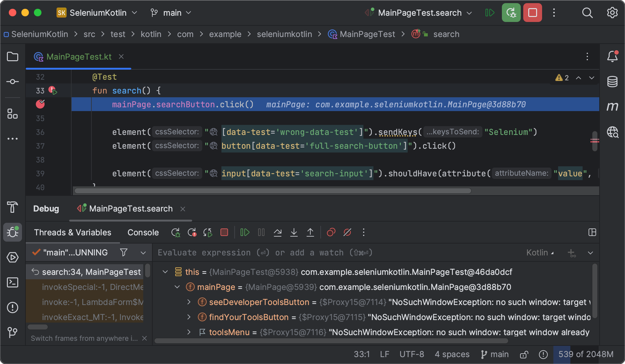This screenshot has width=625, height=364.
Task: Switch to the Console tab
Action: click(143, 232)
